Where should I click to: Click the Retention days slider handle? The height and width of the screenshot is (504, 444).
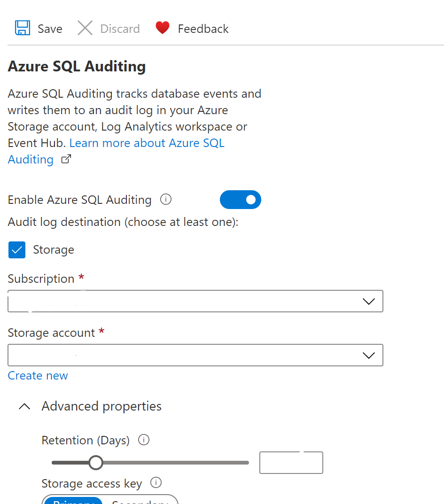(x=96, y=463)
